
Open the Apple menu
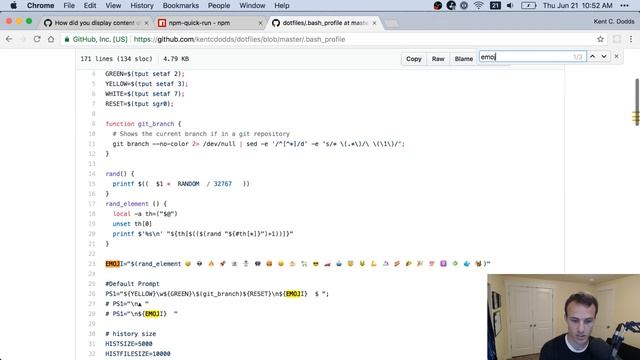(13, 6)
